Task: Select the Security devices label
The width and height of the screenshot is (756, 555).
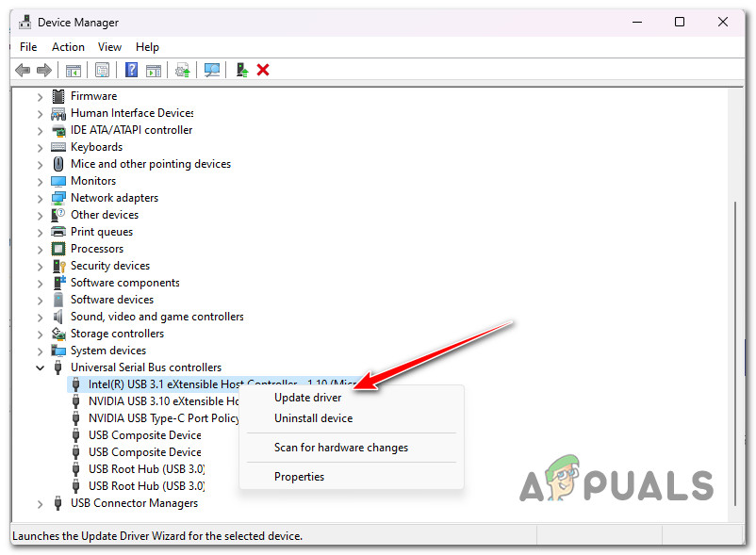Action: [x=110, y=266]
